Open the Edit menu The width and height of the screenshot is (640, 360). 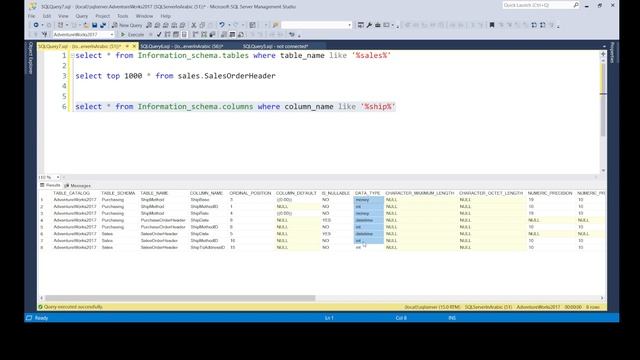click(x=47, y=16)
